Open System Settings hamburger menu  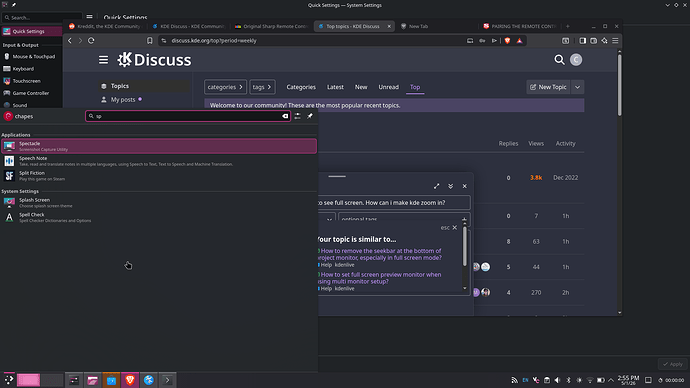point(89,17)
